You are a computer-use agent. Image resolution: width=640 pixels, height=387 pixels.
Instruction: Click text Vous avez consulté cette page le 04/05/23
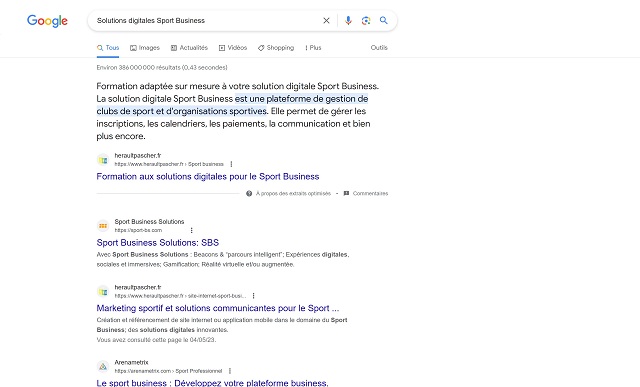(156, 340)
